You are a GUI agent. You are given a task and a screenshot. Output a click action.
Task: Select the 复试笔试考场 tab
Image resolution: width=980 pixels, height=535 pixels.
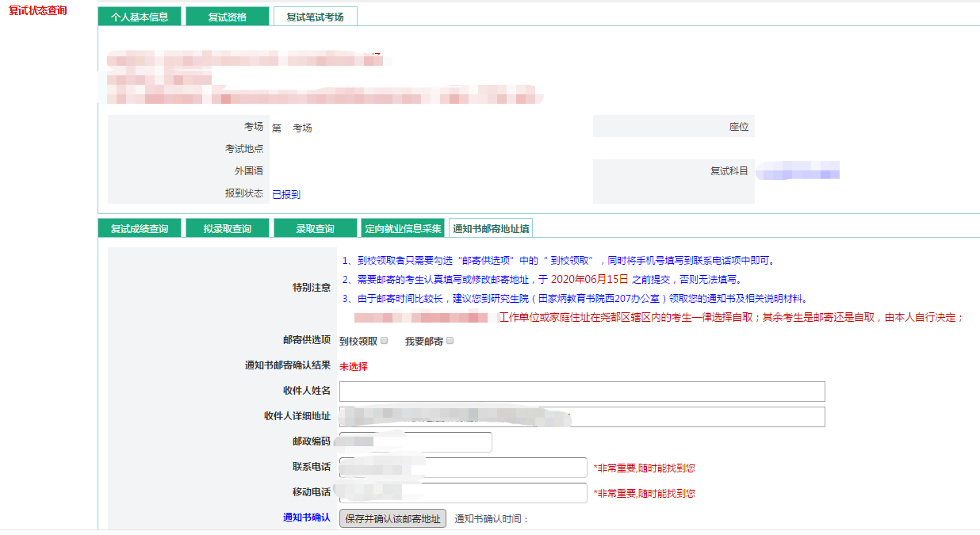coord(315,17)
